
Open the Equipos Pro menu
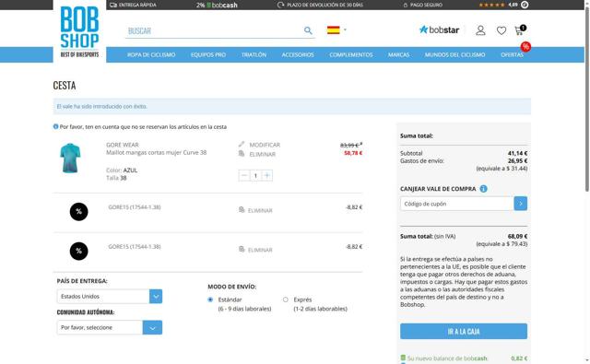pos(208,55)
